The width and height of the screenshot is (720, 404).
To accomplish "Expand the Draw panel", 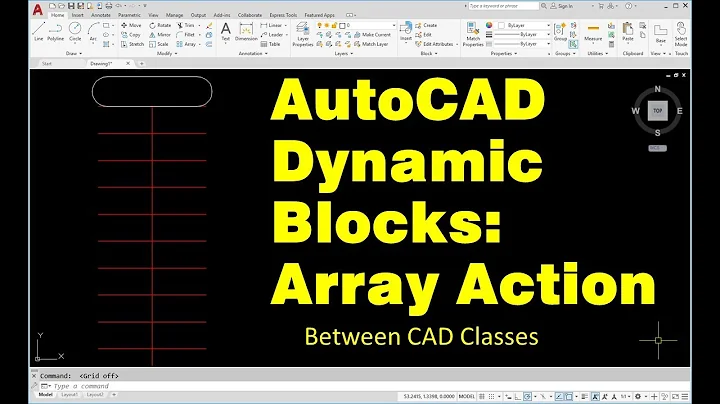I will [x=73, y=54].
